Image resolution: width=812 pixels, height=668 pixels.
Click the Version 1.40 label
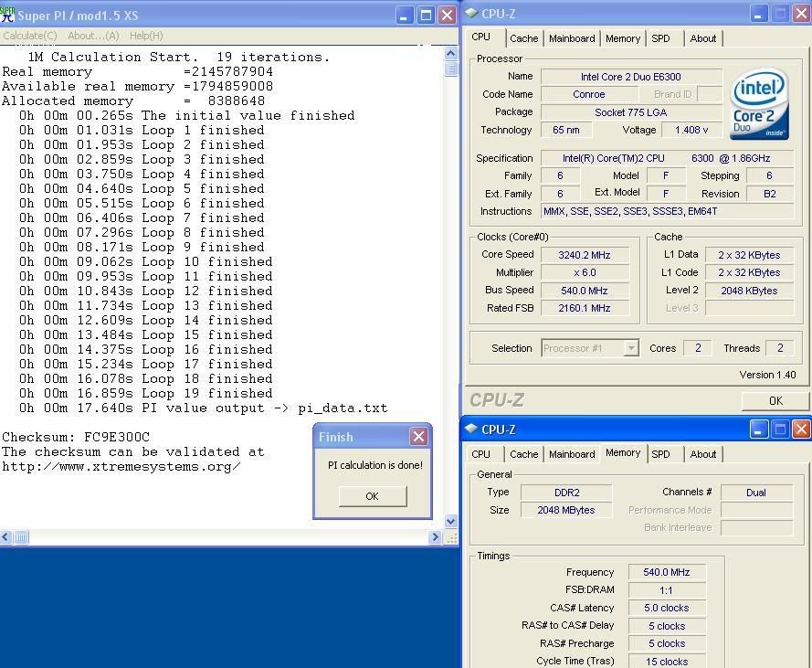(767, 375)
